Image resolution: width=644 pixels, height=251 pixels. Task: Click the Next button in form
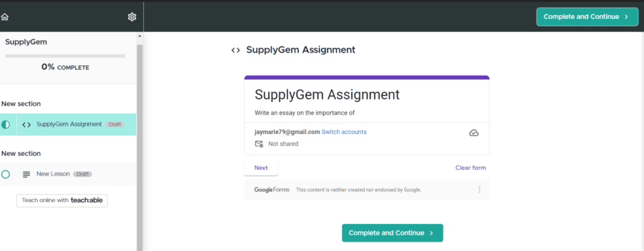[261, 167]
